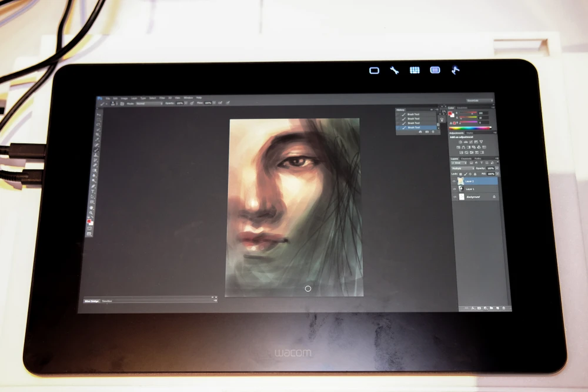Open the Essentials workspace dropdown
Viewport: 588px width, 392px height.
(x=477, y=101)
